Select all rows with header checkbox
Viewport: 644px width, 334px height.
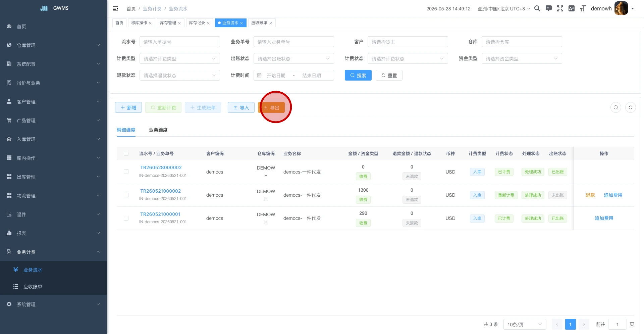pos(126,153)
